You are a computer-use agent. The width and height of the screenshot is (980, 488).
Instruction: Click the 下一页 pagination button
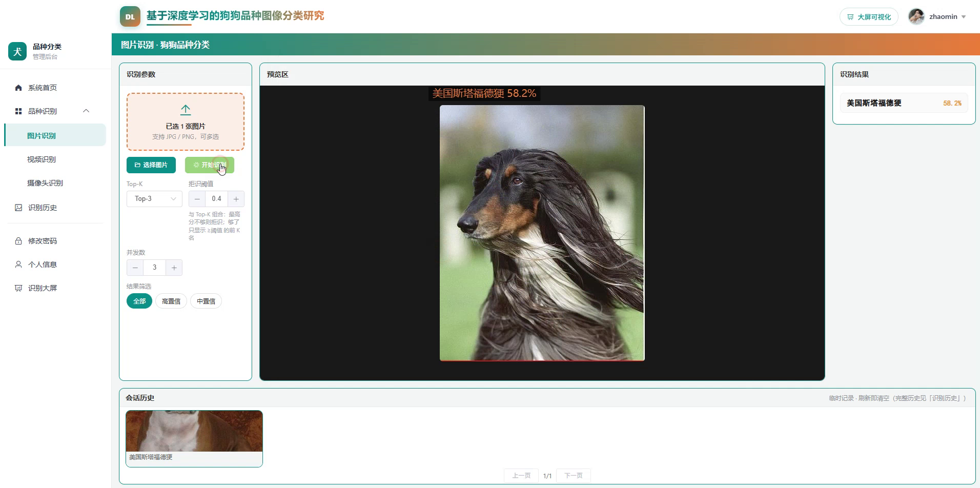tap(574, 476)
